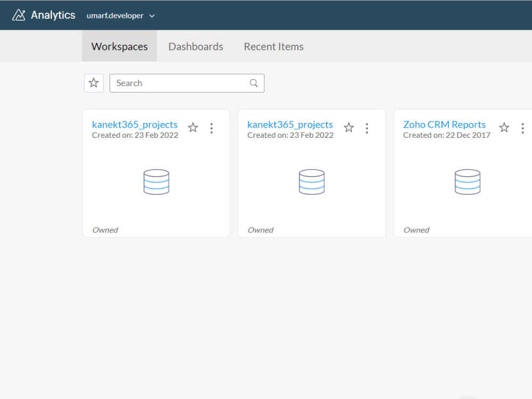
Task: Toggle favorite star on second kanekt365_projects workspace
Action: click(x=348, y=128)
